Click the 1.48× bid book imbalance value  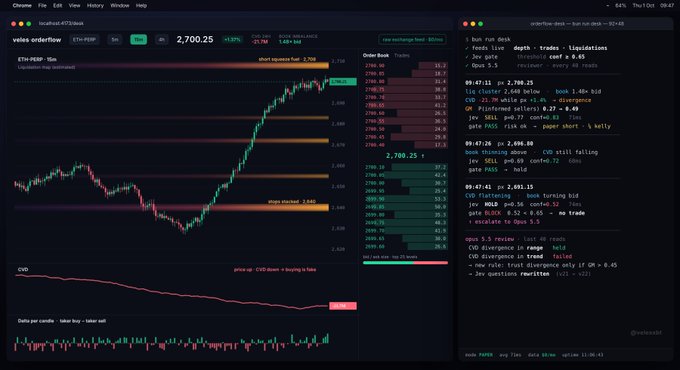pyautogui.click(x=290, y=42)
